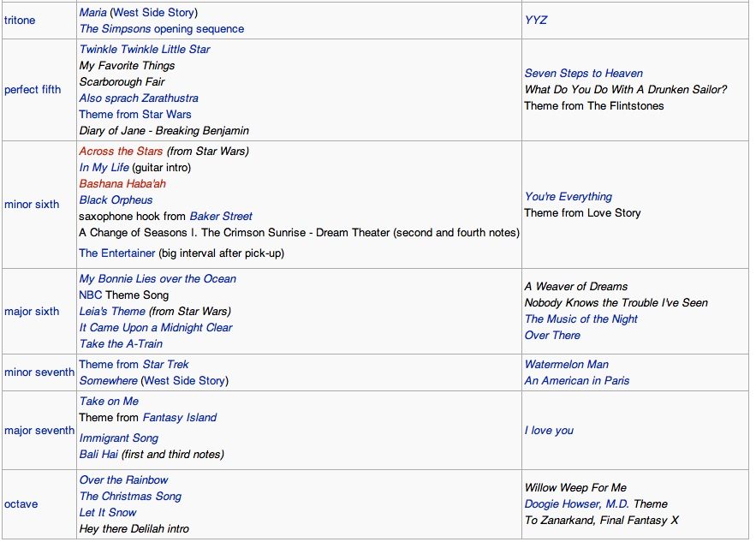Follow the Fantasy Island link
The height and width of the screenshot is (542, 756).
click(x=179, y=418)
